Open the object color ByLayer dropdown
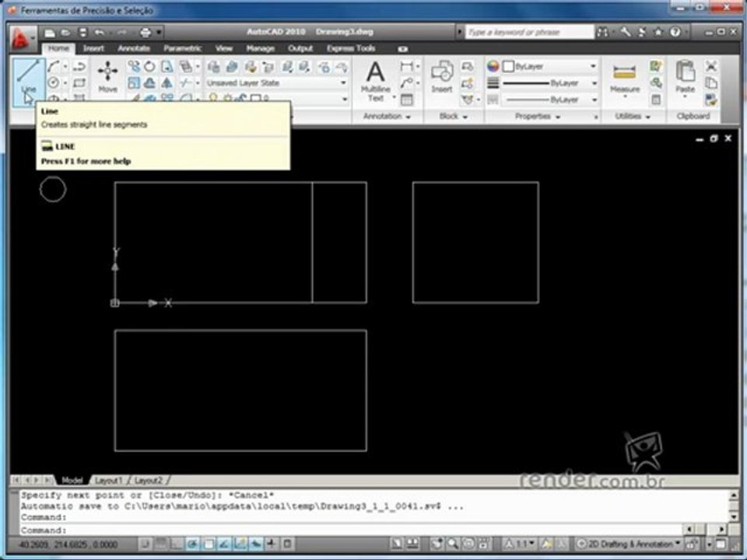 [x=550, y=66]
